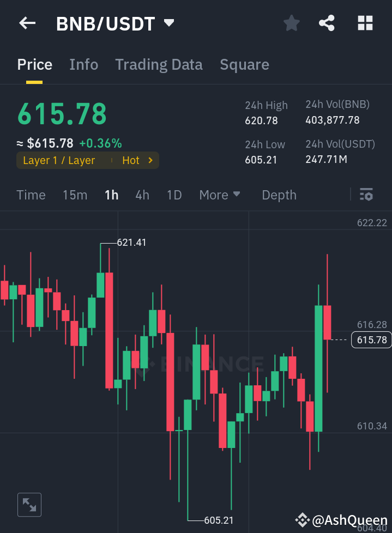Tap the back arrow to exit chart
Image resolution: width=392 pixels, height=533 pixels.
pos(27,23)
